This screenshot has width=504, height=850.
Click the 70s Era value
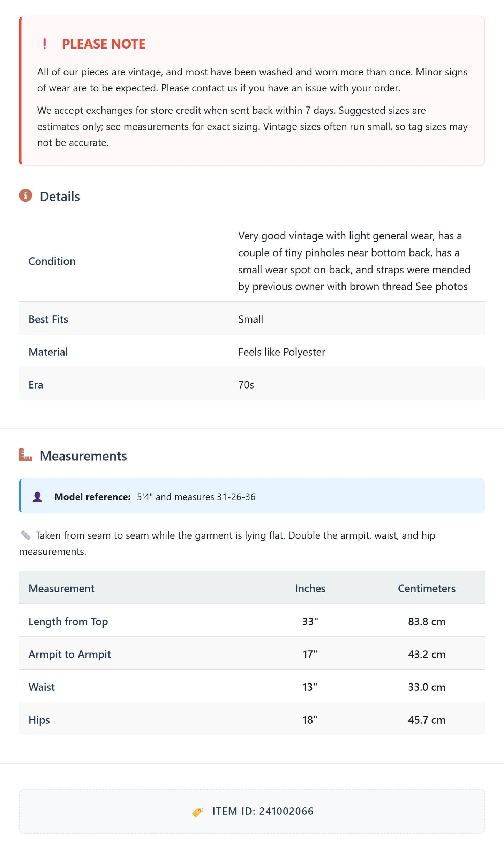tap(246, 385)
